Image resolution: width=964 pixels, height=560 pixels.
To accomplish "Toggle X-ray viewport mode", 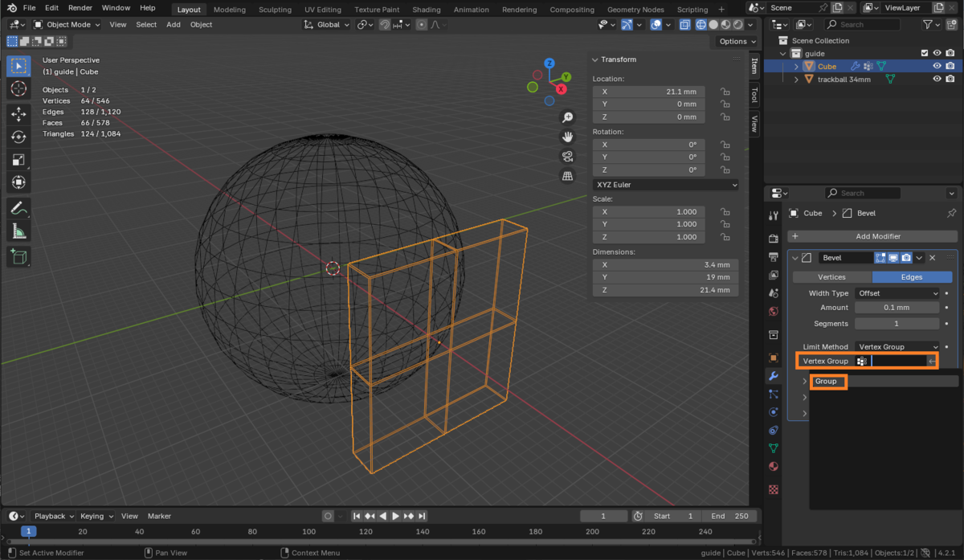I will 684,25.
